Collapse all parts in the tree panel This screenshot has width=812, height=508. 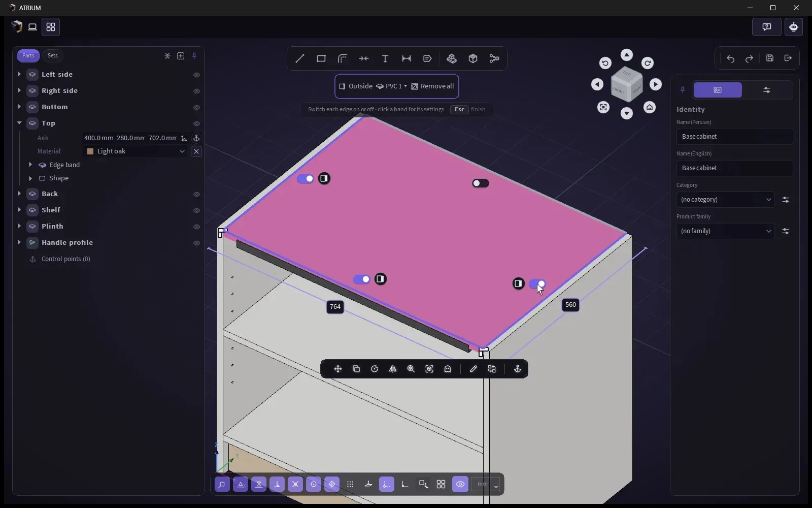[167, 56]
